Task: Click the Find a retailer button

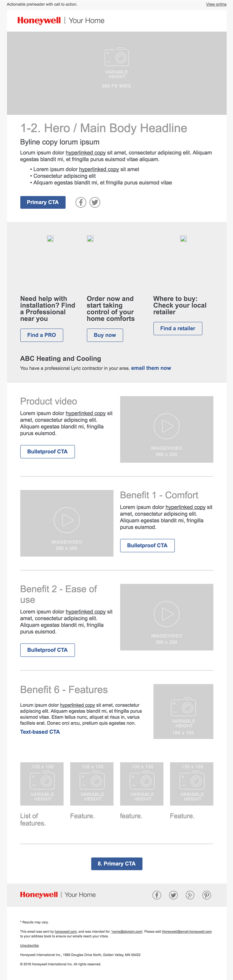Action: [178, 328]
